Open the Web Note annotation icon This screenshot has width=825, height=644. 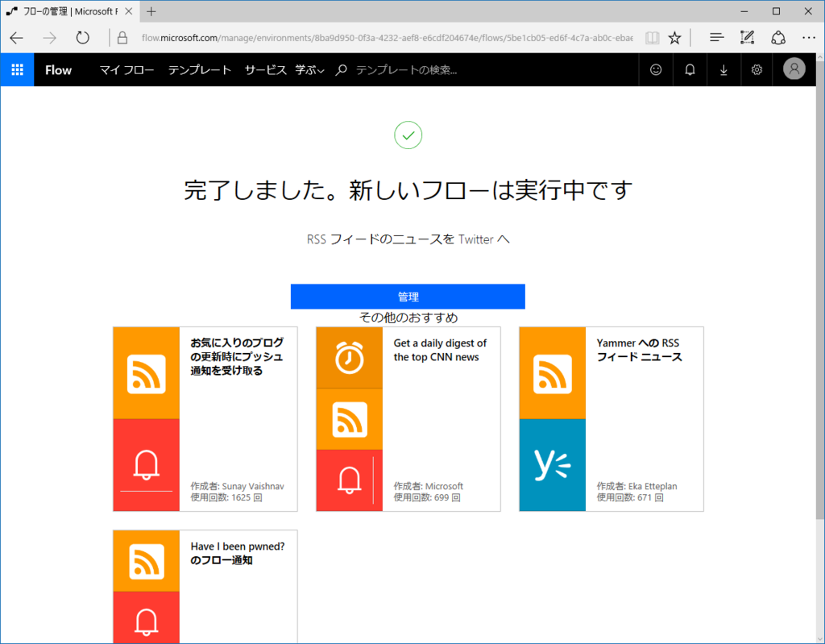[x=746, y=37]
